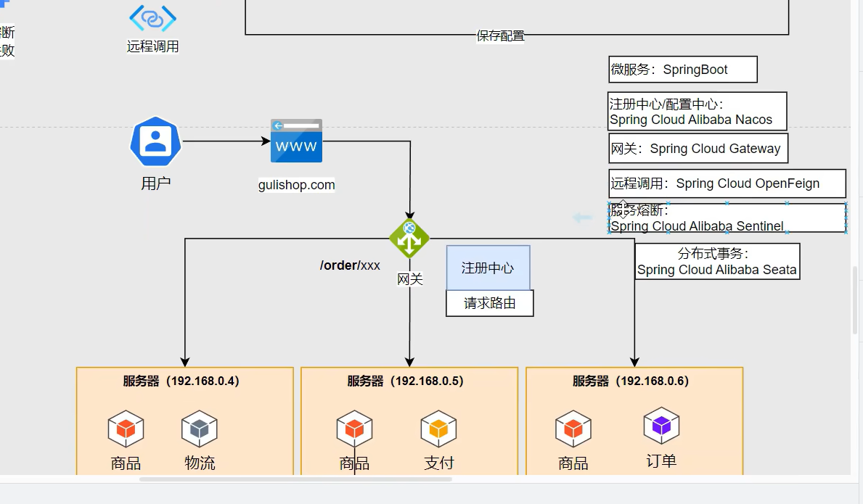Select the blue 注册中心 box

tap(488, 268)
